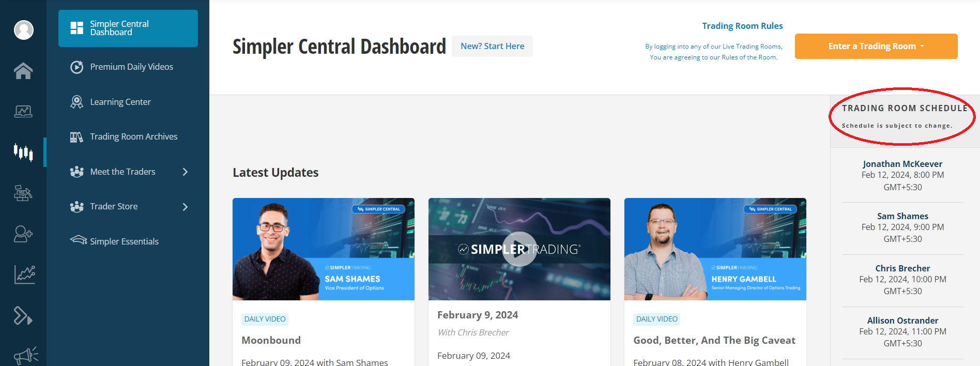Viewport: 980px width, 366px height.
Task: Select Simpler Essentials in the navigation
Action: pos(124,241)
